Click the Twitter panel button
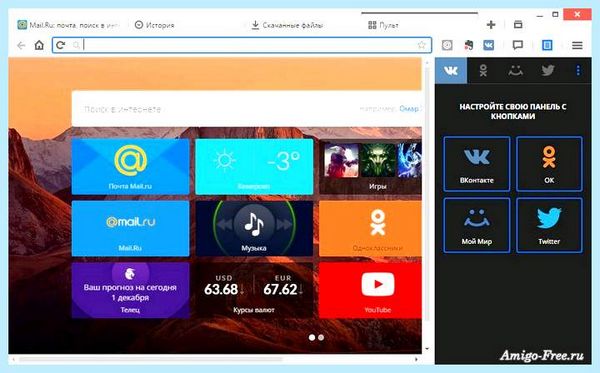The height and width of the screenshot is (373, 600). point(549,225)
